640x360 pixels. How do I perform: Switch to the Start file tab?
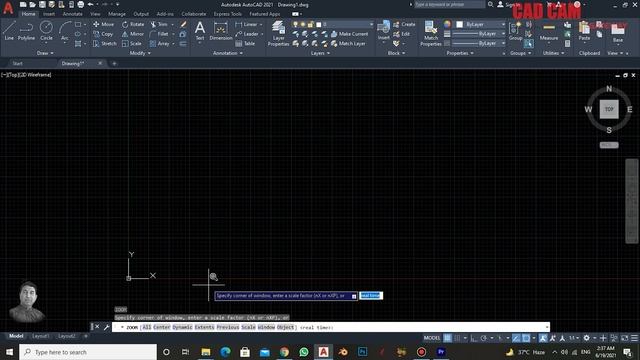(x=18, y=64)
